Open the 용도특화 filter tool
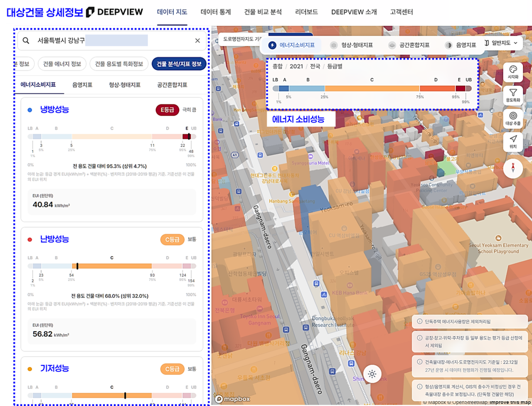The height and width of the screenshot is (406, 532). 513,95
